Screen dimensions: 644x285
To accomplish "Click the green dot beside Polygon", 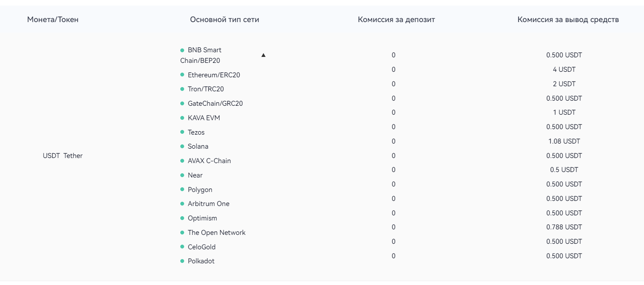I will point(182,190).
